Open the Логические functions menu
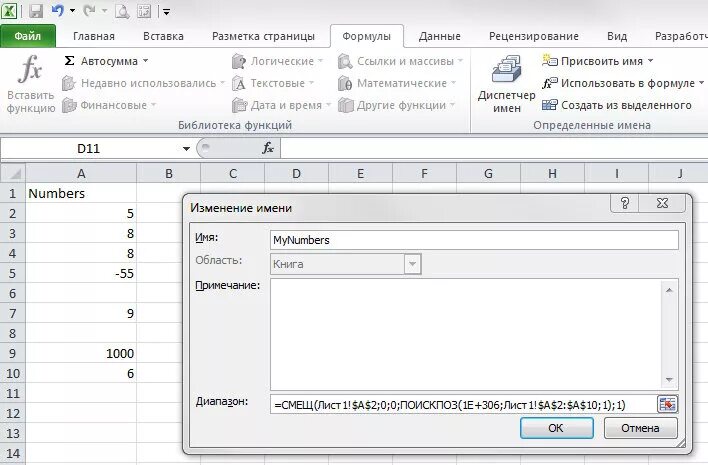The image size is (708, 465). [278, 61]
